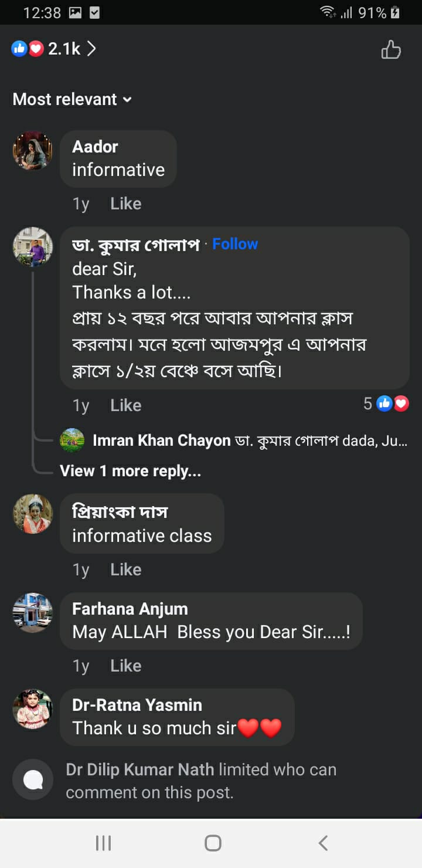Expand View 1 more reply
The image size is (422, 868).
click(x=130, y=471)
